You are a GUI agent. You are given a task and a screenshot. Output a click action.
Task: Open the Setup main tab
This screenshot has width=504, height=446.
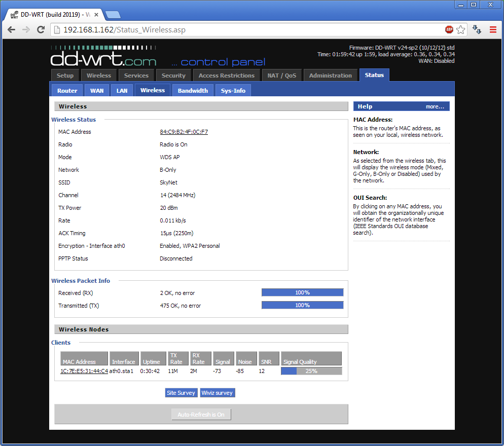coord(65,76)
